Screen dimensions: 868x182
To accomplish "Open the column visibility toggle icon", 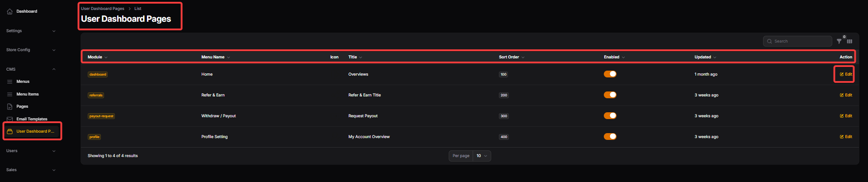I will 849,41.
